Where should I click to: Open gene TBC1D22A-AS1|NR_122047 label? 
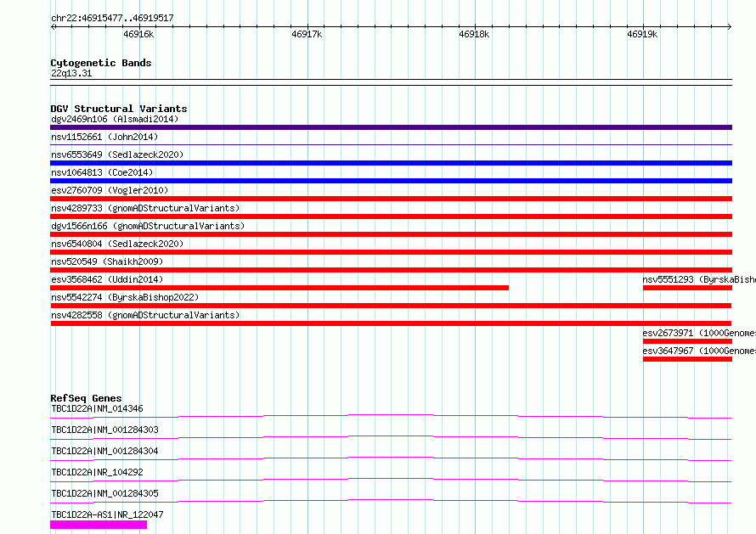tap(107, 514)
